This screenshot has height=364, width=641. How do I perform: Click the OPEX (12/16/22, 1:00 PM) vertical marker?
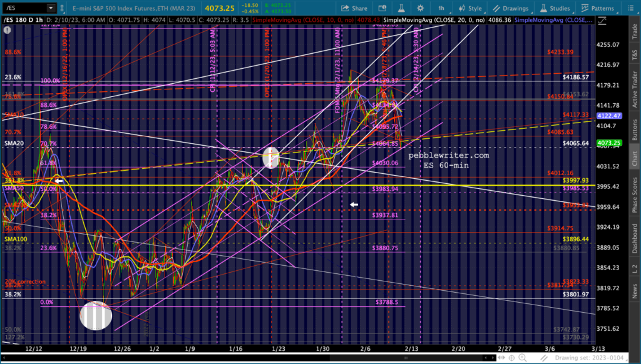coord(65,64)
